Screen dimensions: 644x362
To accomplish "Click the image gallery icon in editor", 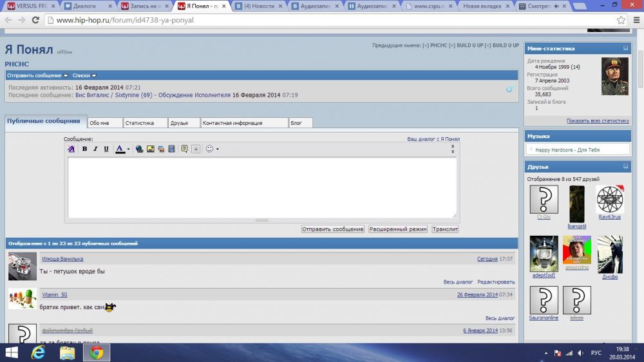I will click(x=161, y=149).
